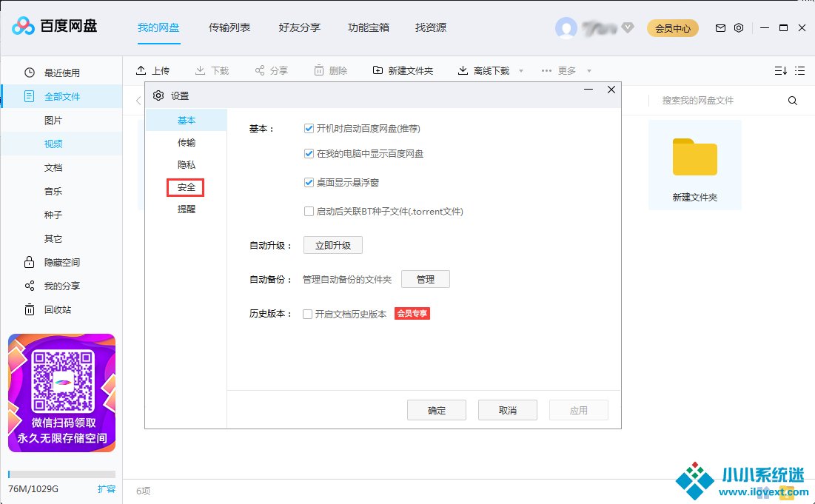
Task: Switch to 功能宝箱 tab
Action: (x=369, y=27)
